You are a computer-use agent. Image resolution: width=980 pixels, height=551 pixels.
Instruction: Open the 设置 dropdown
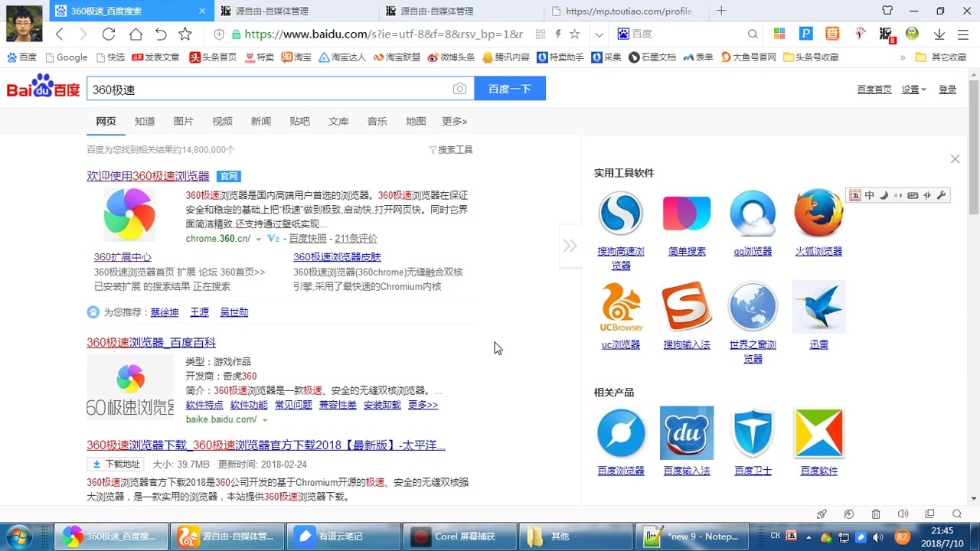tap(913, 90)
